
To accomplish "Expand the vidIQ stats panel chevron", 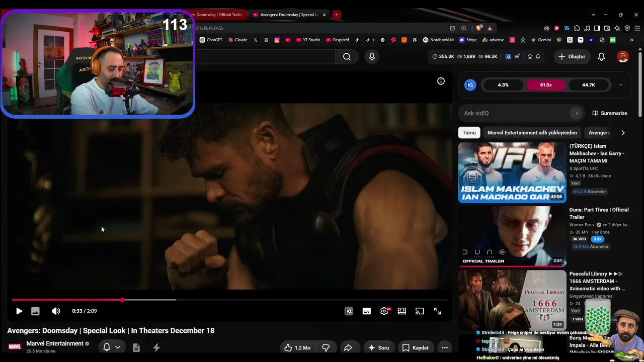I will coord(621,85).
